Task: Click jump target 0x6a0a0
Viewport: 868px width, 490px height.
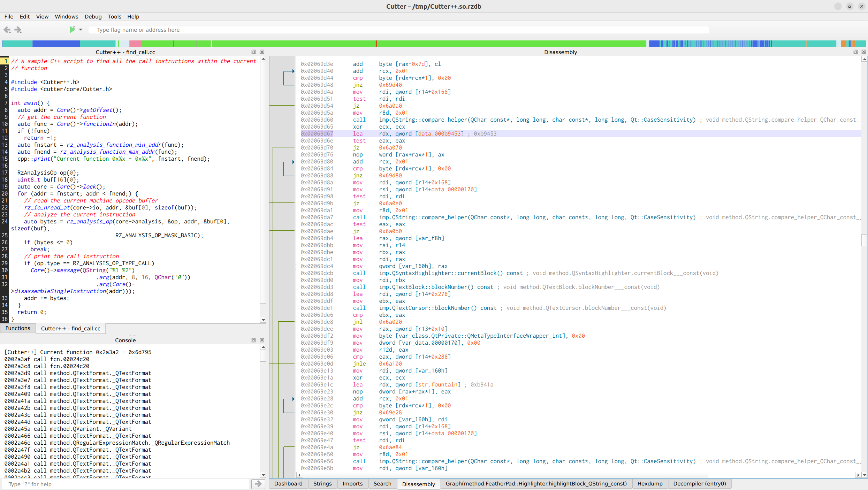Action: point(390,106)
